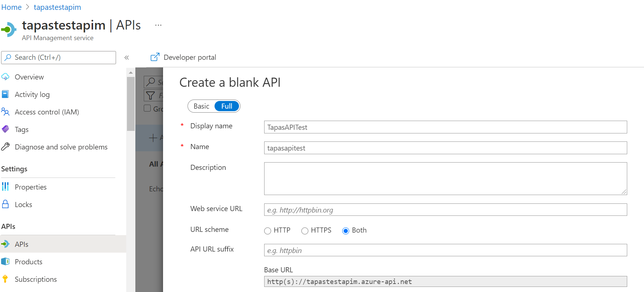Viewport: 644px width, 292px height.
Task: Switch to Basic mode
Action: pyautogui.click(x=201, y=106)
